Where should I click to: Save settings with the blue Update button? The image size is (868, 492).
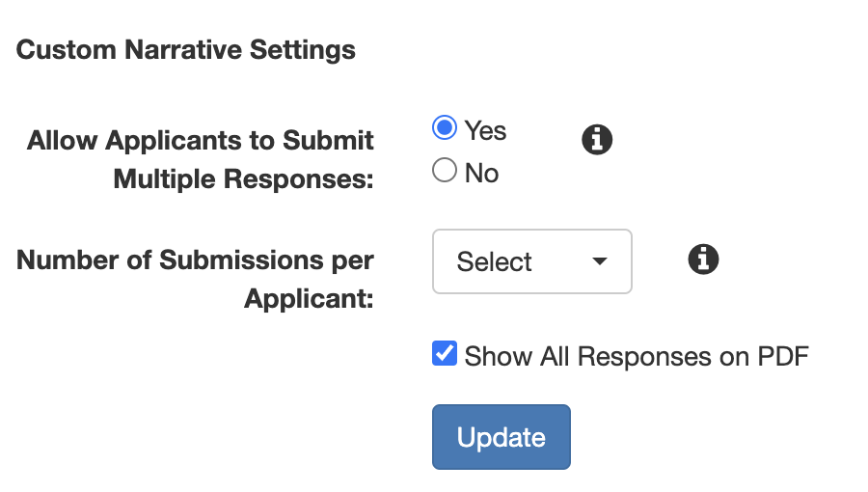(x=501, y=437)
